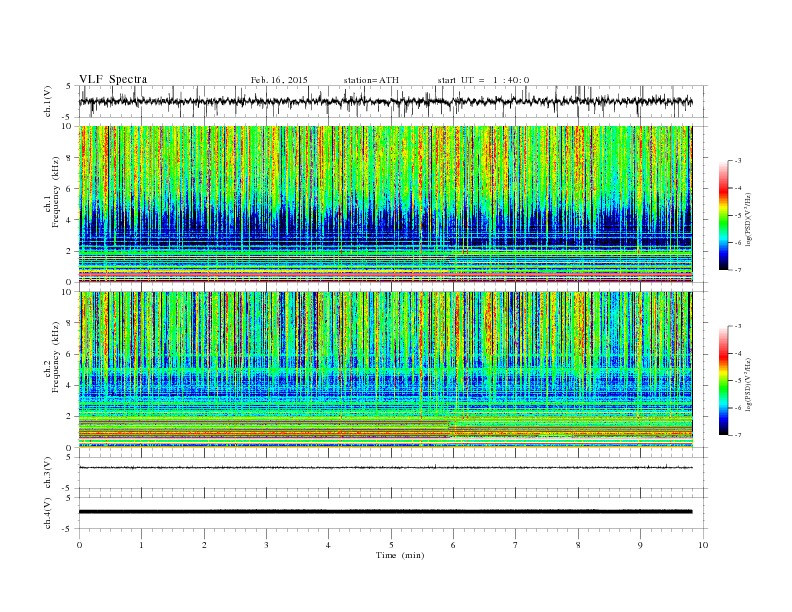Click the ch.2 color bar 'log(PSD)(V²/Hz)' label
792x612 pixels.
coord(748,384)
